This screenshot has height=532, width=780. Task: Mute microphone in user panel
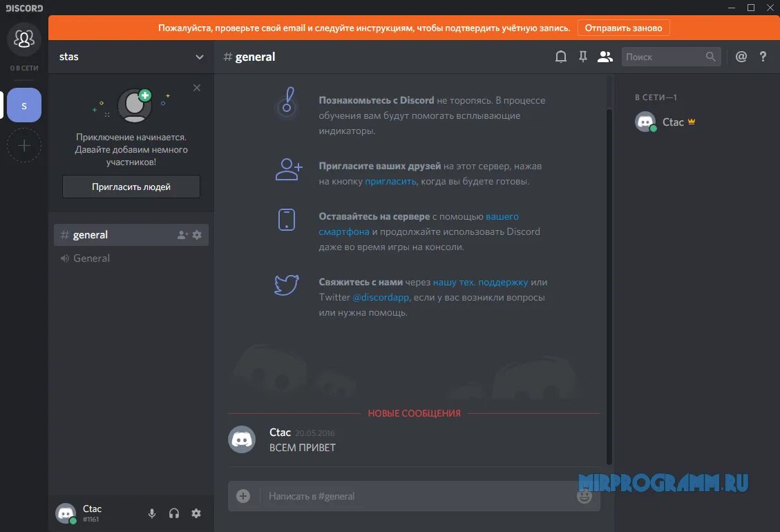[x=152, y=513]
